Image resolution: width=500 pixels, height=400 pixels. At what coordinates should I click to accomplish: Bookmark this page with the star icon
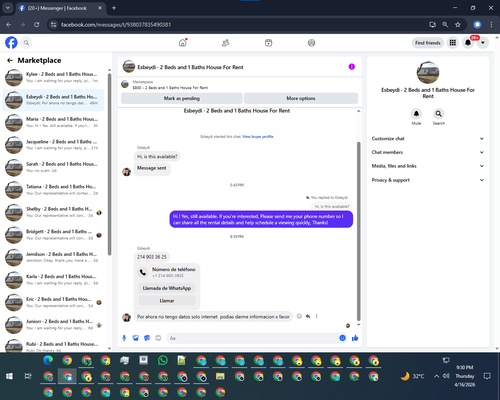[x=458, y=24]
